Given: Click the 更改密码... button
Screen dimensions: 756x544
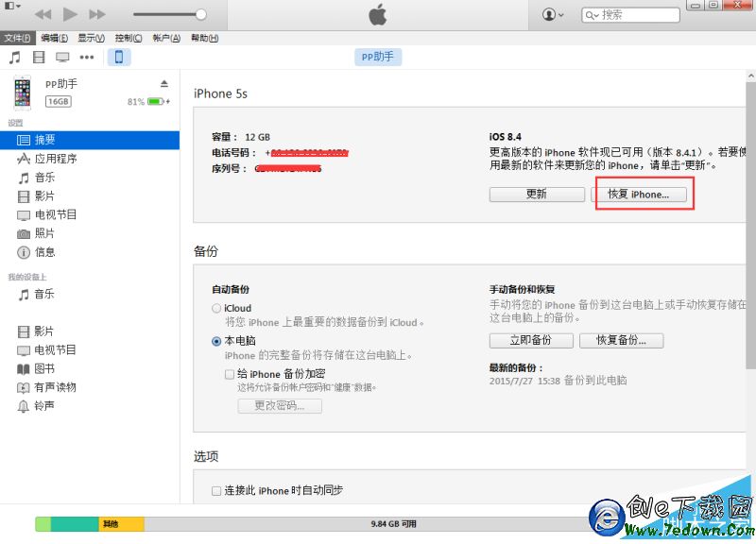Looking at the screenshot, I should coord(280,406).
